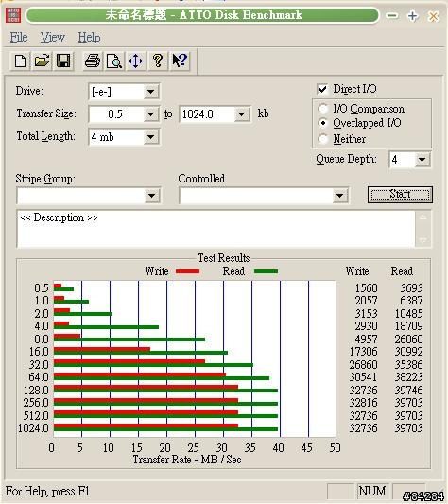The width and height of the screenshot is (448, 504).
Task: Open the Help menu
Action: point(90,37)
